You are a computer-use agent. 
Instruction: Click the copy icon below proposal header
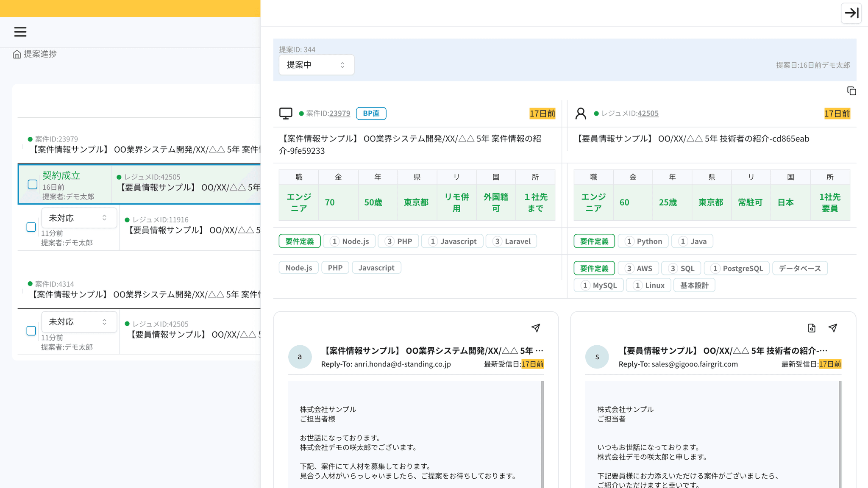click(x=851, y=91)
